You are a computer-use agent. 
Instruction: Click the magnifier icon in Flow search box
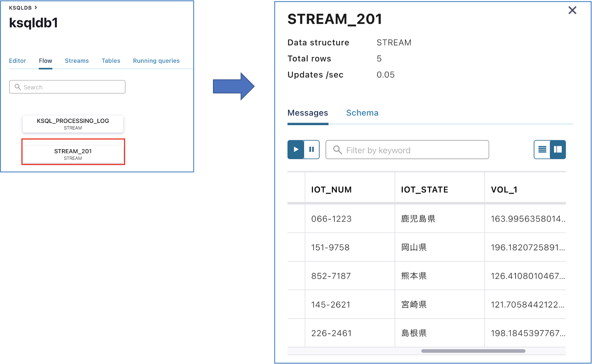(17, 87)
